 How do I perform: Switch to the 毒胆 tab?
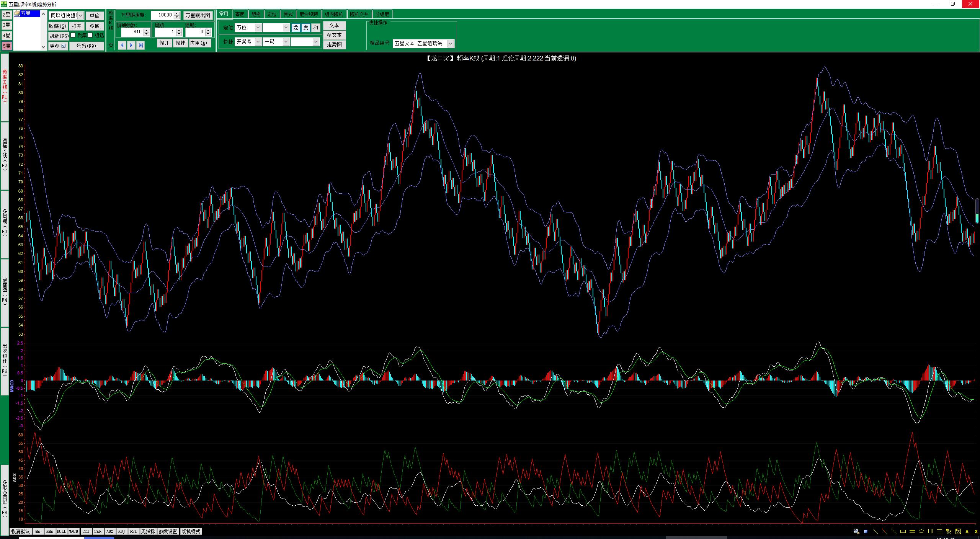tap(240, 14)
